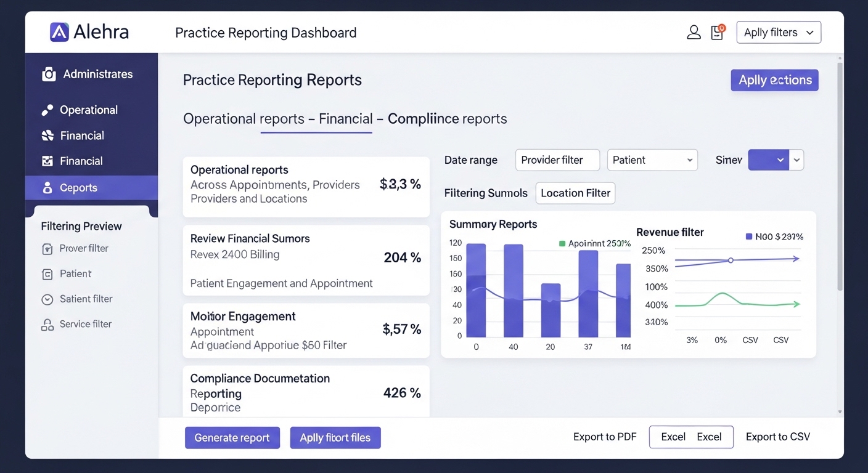Switch to the Financial reports tab
Image resolution: width=868 pixels, height=473 pixels.
pos(345,119)
